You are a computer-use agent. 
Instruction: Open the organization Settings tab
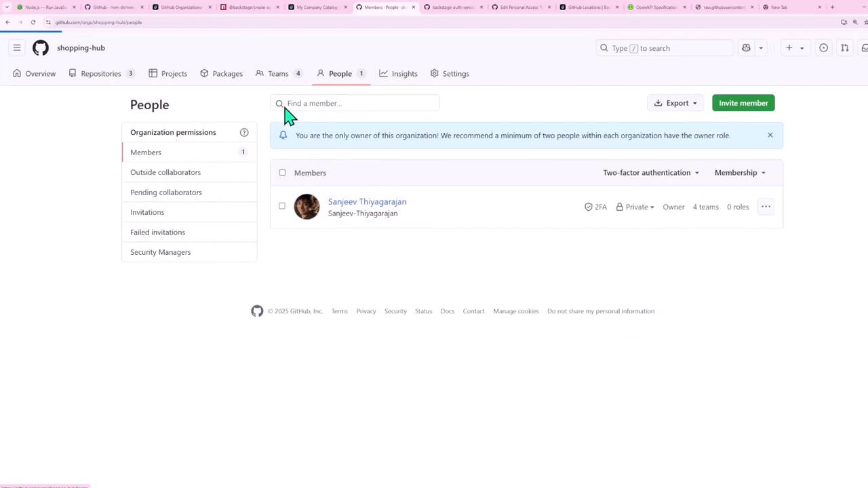click(450, 73)
